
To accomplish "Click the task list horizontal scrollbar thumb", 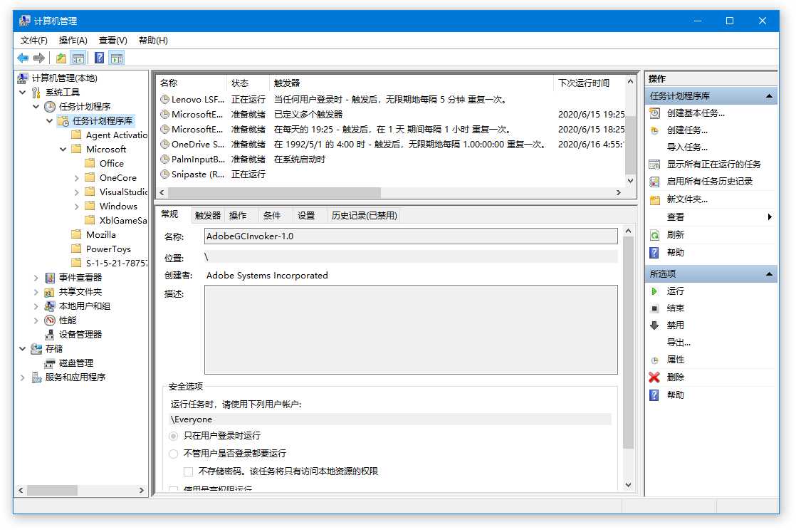I will [x=274, y=193].
